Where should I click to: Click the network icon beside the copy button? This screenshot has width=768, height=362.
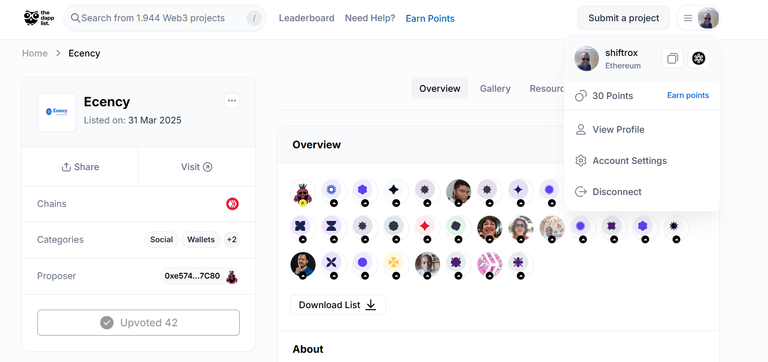click(698, 59)
